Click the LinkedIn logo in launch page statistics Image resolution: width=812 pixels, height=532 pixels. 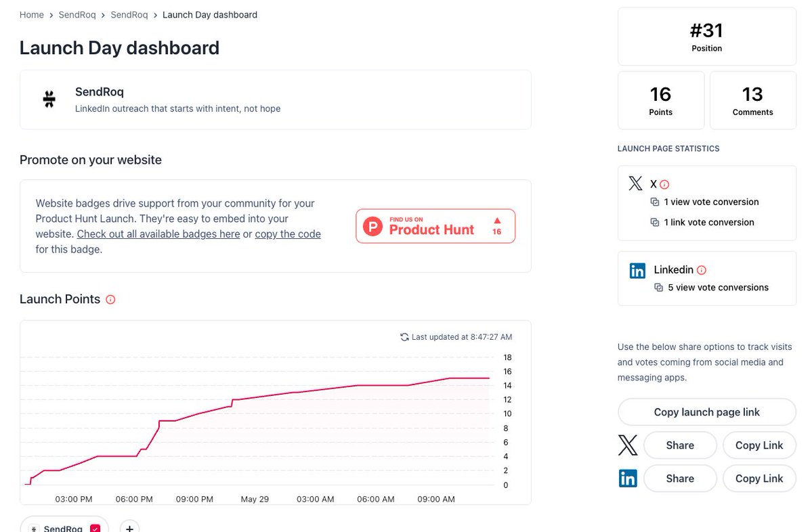(637, 270)
